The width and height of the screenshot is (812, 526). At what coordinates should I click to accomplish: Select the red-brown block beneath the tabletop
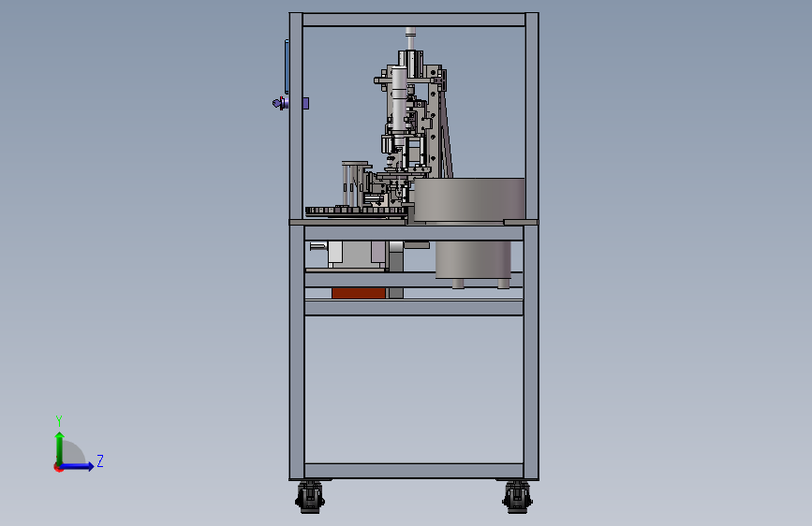[x=359, y=294]
